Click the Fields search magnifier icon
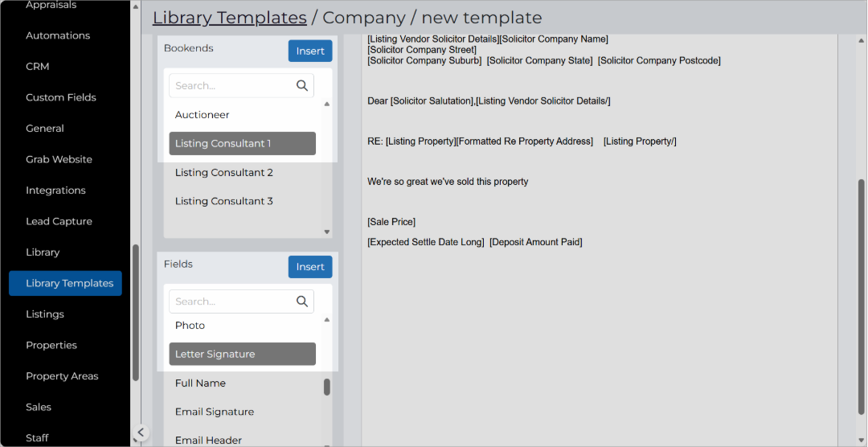The image size is (868, 447). coord(301,301)
